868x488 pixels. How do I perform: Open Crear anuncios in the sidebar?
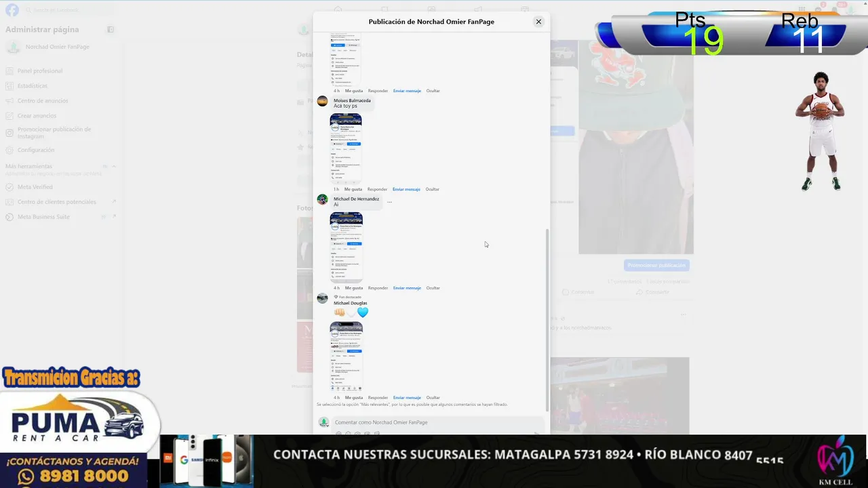(x=37, y=116)
